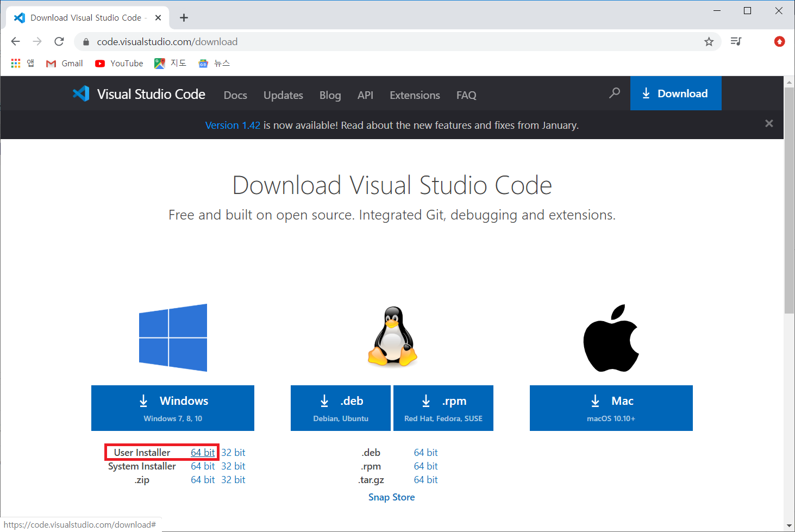Bookmark this page with the star icon

[x=709, y=42]
